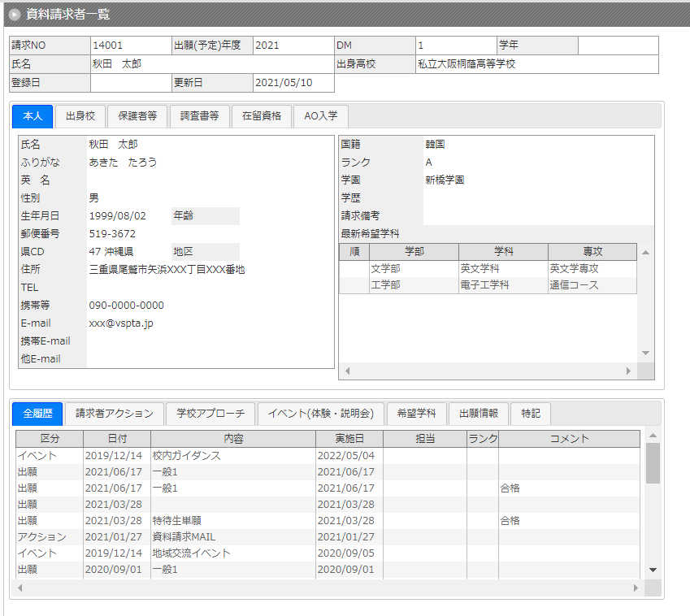Open the イベント(体験・説明会) tab

coord(321,414)
